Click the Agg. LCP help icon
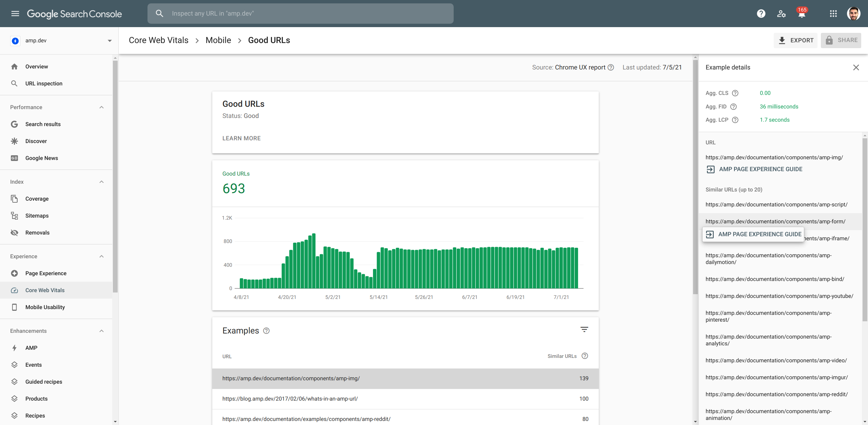This screenshot has height=425, width=868. [735, 120]
